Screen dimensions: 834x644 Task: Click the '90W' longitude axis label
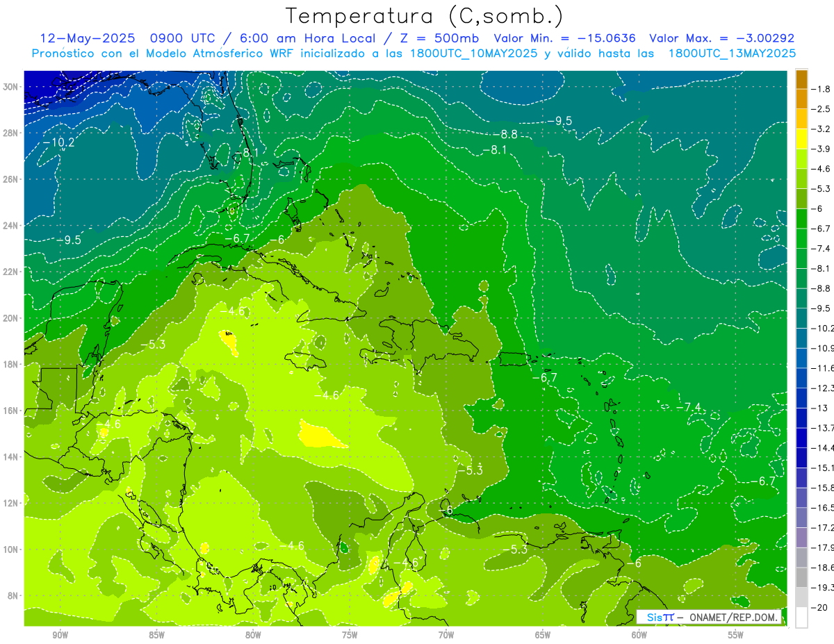click(60, 636)
